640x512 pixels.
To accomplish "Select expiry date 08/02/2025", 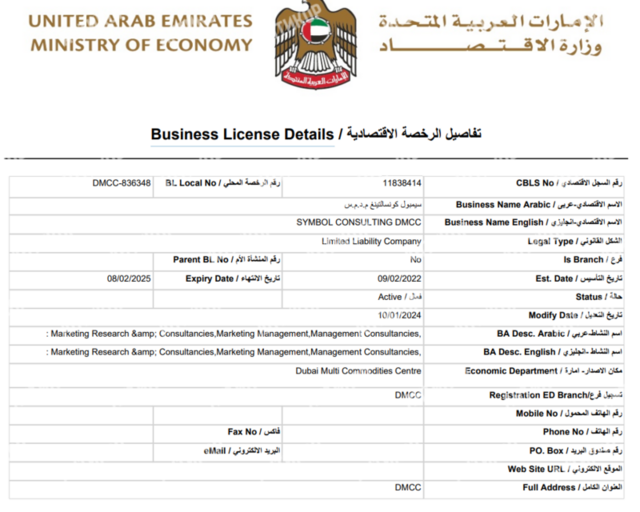I will [129, 278].
